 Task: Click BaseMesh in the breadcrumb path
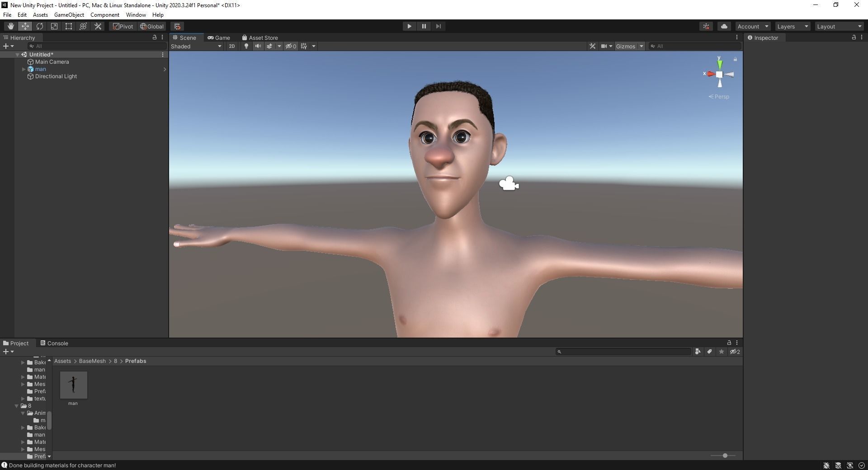[x=92, y=361]
